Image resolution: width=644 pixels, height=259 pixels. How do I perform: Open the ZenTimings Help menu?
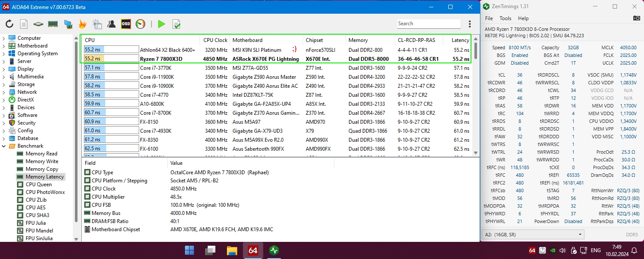(x=523, y=18)
